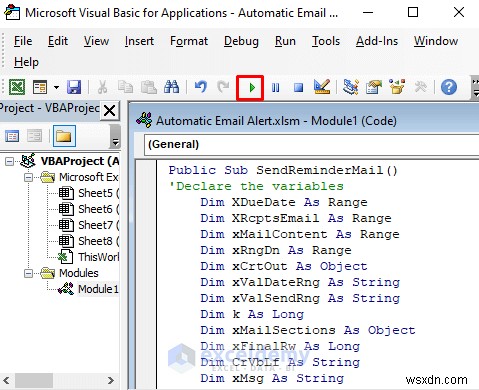Collapse the Modules folder node

click(29, 273)
